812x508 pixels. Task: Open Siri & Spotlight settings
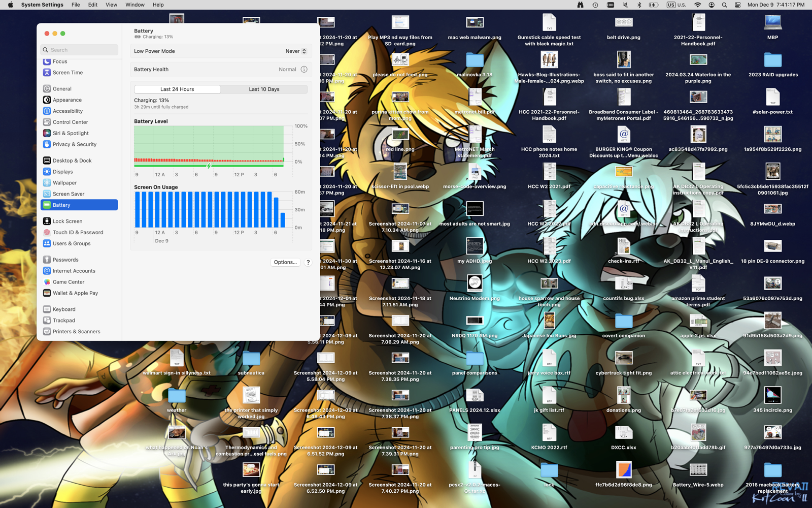tap(71, 133)
